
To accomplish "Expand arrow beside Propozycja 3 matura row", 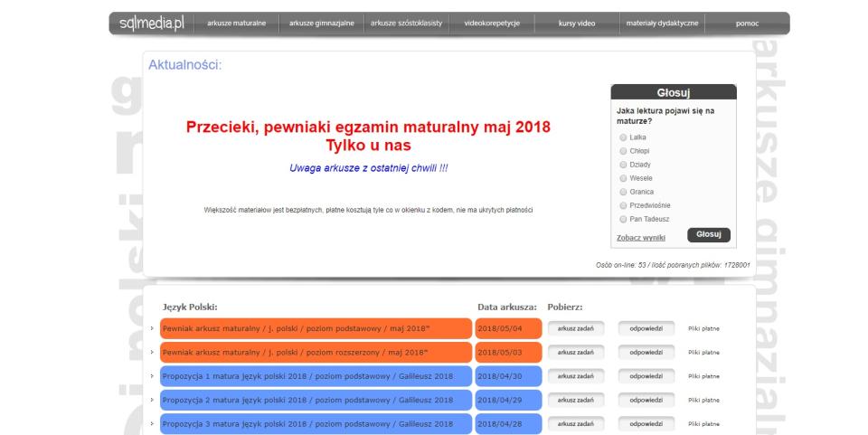I will tap(152, 422).
